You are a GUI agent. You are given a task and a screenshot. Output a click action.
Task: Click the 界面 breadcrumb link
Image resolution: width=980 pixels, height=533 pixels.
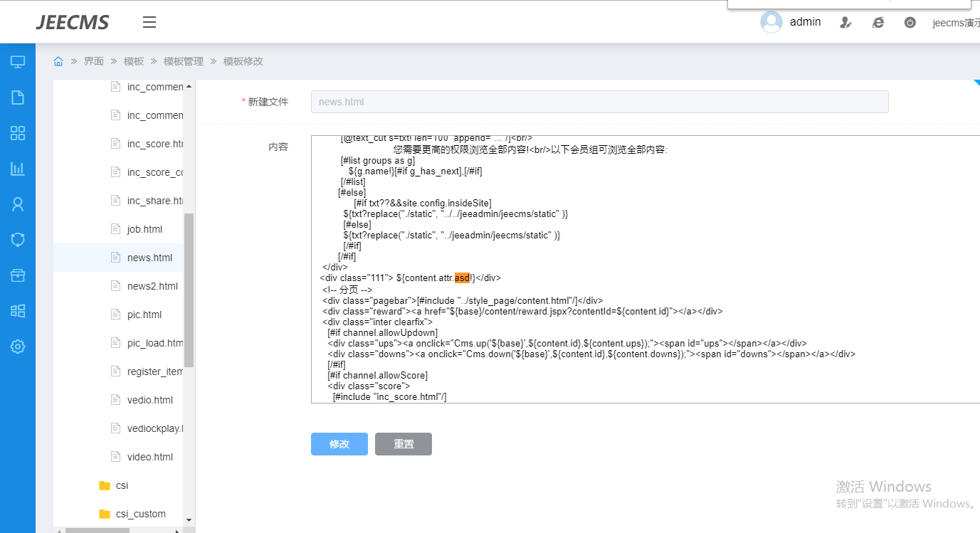click(x=94, y=61)
